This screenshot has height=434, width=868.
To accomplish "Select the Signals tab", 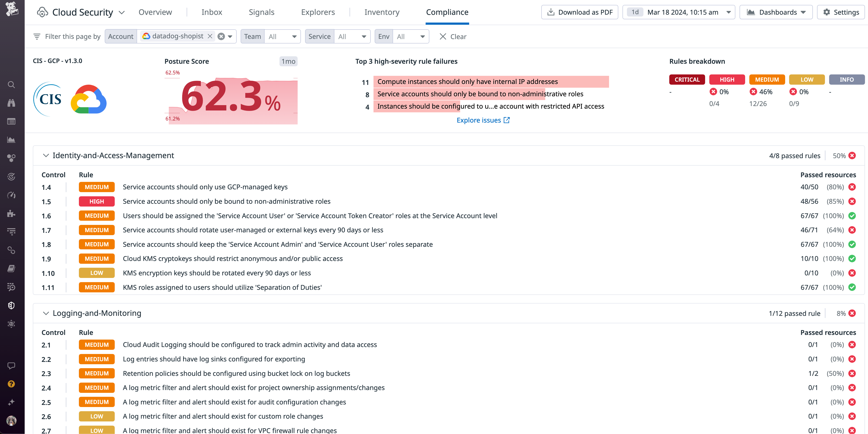I will point(262,12).
